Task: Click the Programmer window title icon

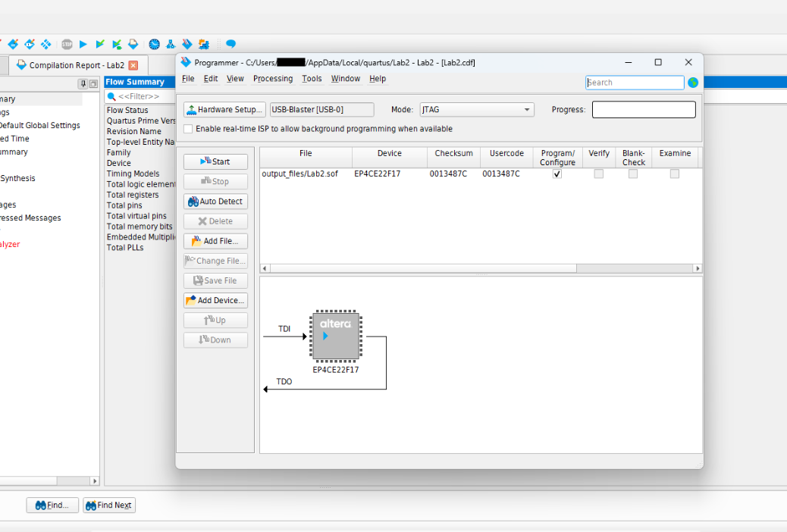Action: coord(186,62)
